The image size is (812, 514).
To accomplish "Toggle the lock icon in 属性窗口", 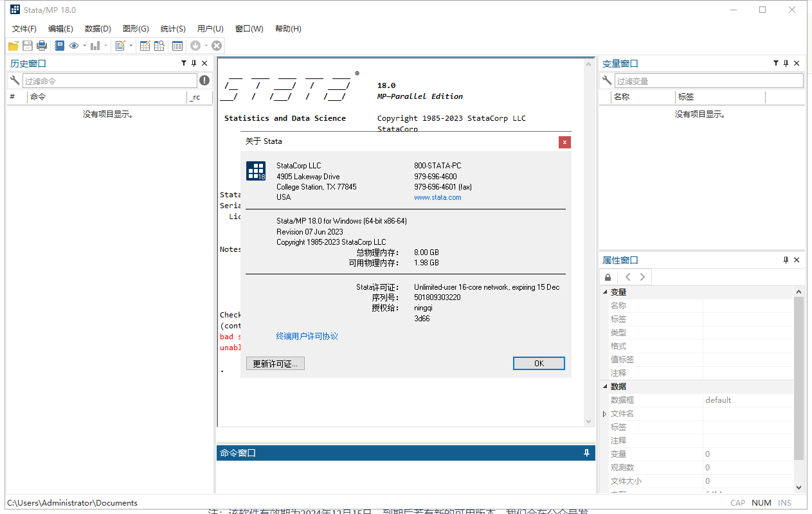I will 608,276.
